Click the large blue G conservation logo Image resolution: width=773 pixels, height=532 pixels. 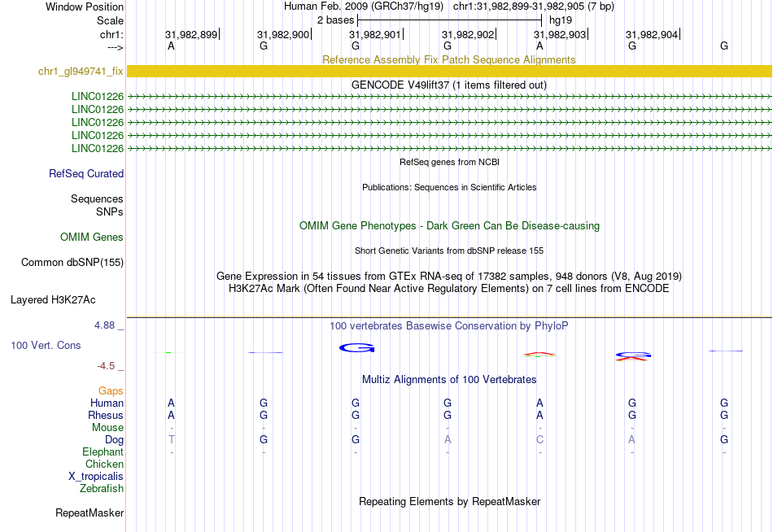pos(356,348)
